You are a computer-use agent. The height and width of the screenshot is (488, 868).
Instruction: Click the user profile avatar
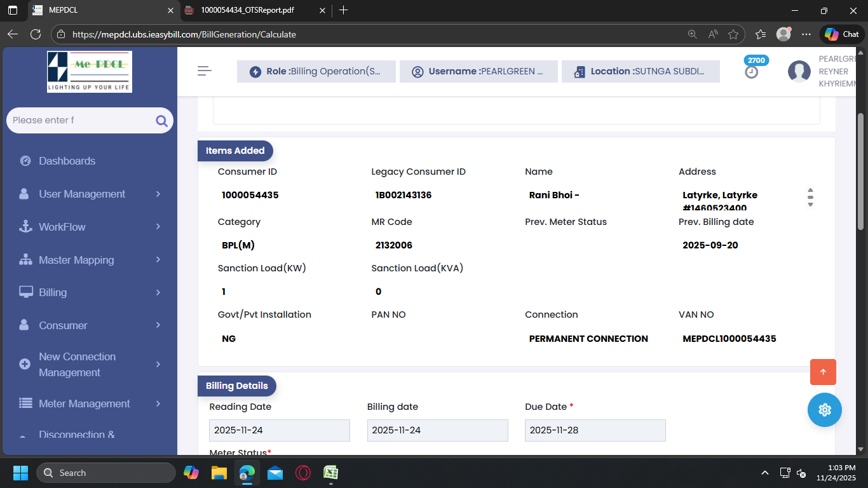(x=799, y=72)
